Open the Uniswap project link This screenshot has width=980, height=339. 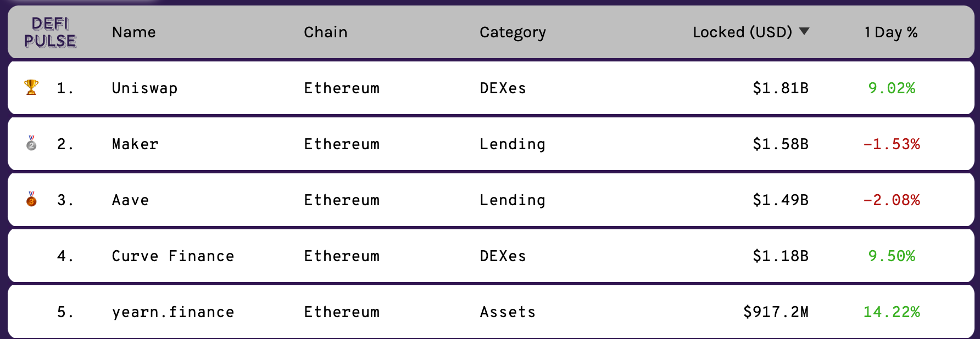coord(145,88)
